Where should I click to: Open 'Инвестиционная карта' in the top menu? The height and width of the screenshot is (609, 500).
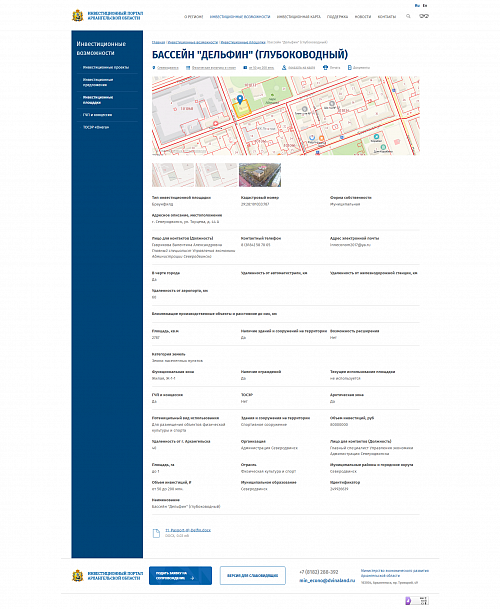pos(299,17)
